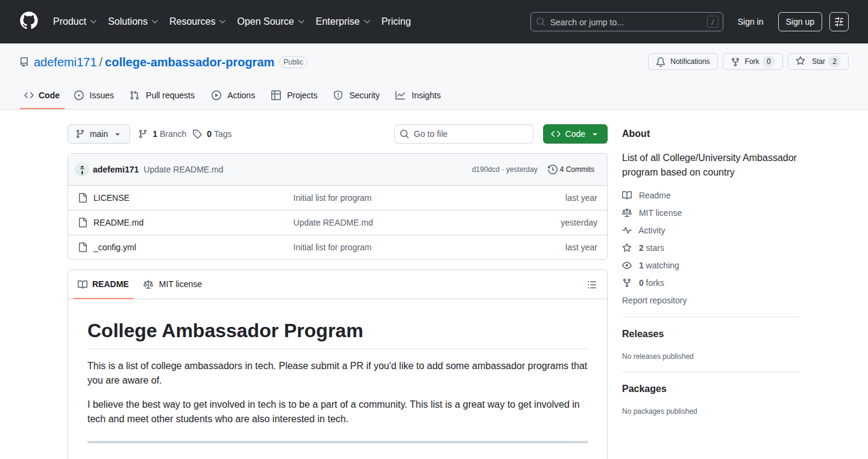Open the main branch selector
The image size is (868, 459).
[99, 134]
